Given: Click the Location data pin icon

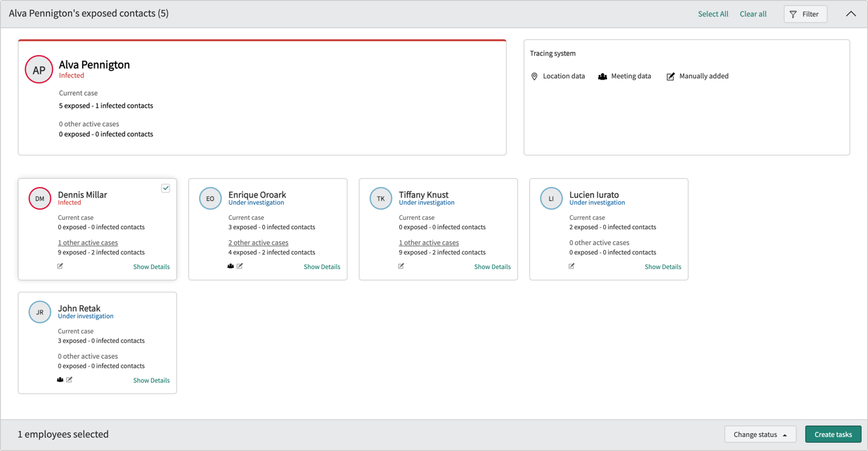Looking at the screenshot, I should [534, 76].
